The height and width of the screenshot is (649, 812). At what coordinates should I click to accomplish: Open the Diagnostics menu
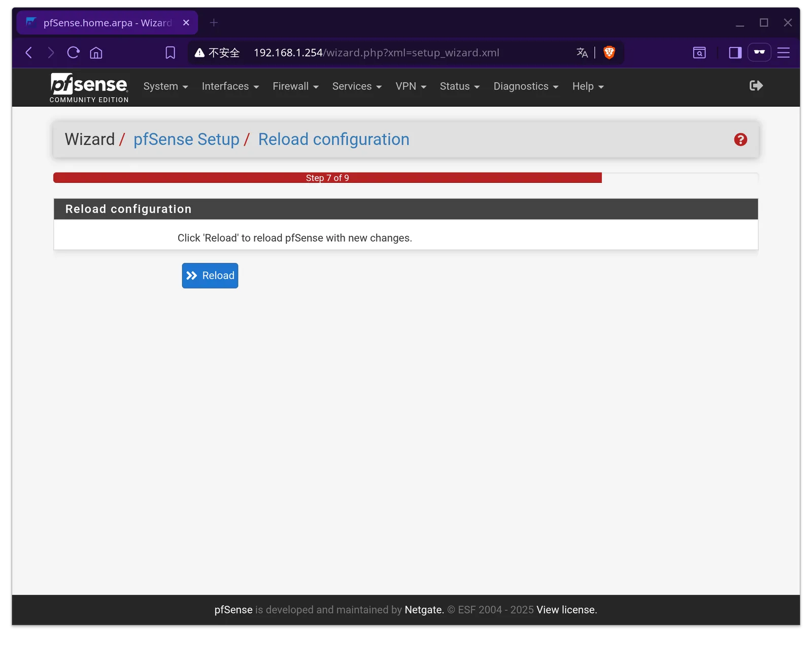(x=526, y=86)
